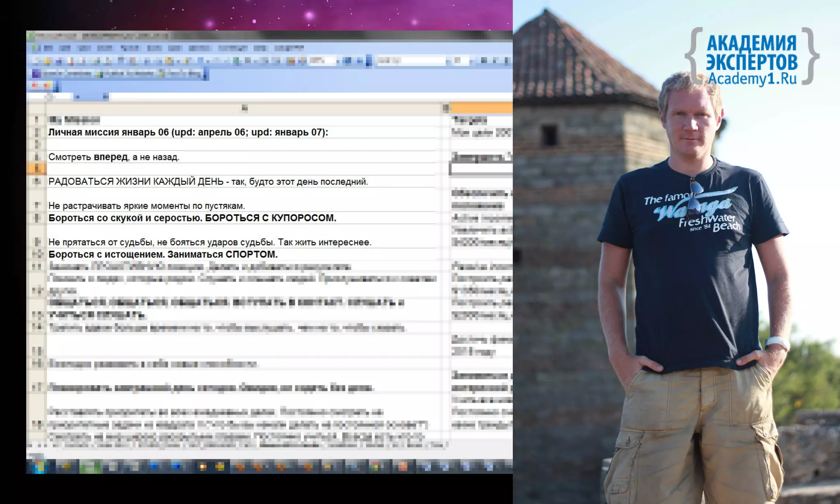Open the font name dropdown

point(447,61)
